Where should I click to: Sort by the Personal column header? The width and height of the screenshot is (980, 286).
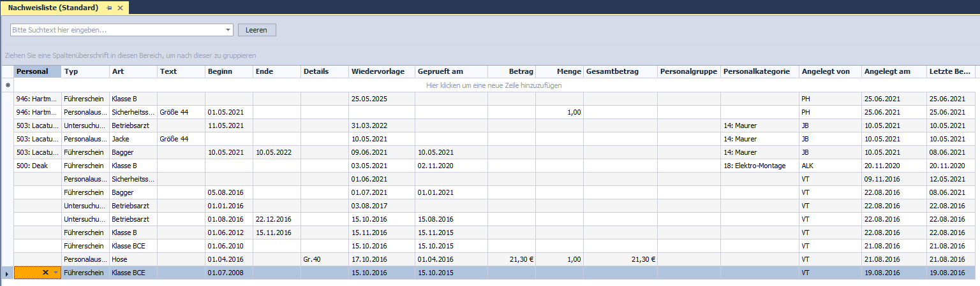(37, 71)
